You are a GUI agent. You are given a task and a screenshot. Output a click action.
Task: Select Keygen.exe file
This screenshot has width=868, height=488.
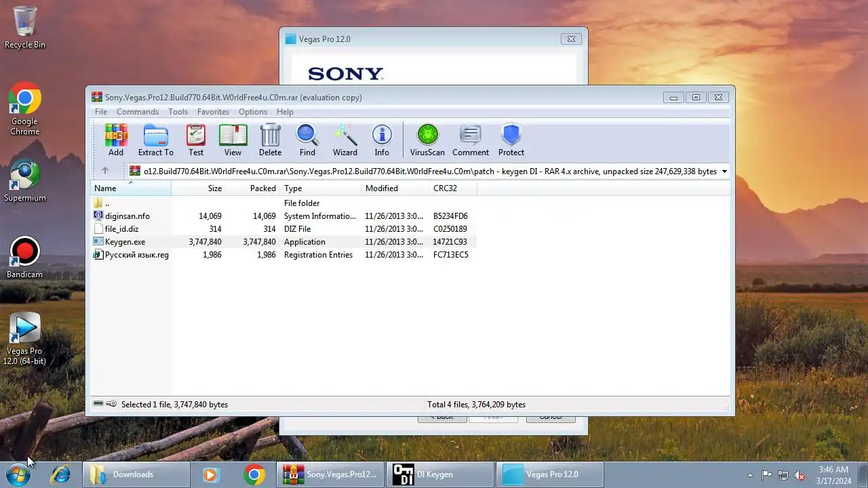coord(283,242)
